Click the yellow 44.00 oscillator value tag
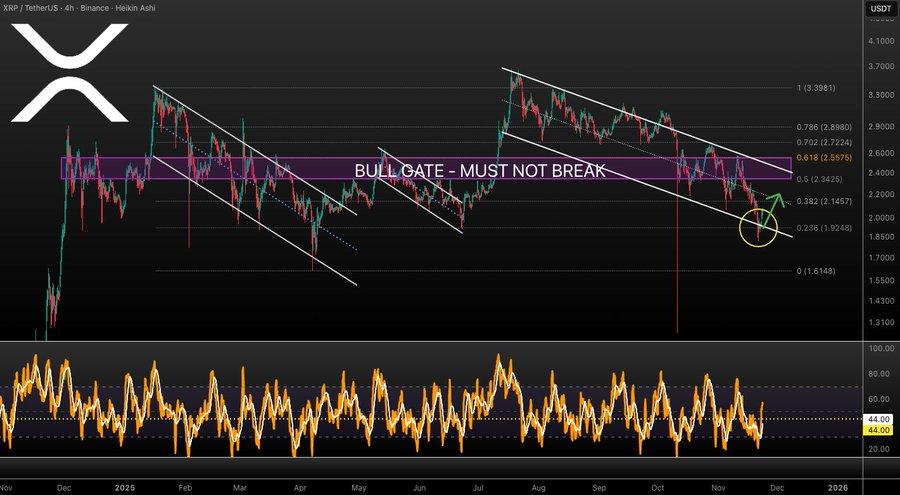900x495 pixels. [x=881, y=429]
